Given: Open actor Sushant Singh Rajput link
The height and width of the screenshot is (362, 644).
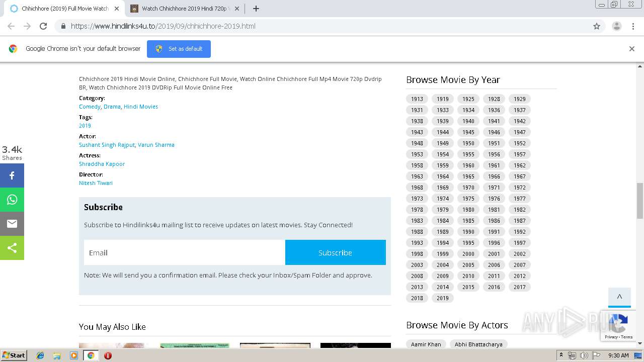Looking at the screenshot, I should [x=107, y=145].
